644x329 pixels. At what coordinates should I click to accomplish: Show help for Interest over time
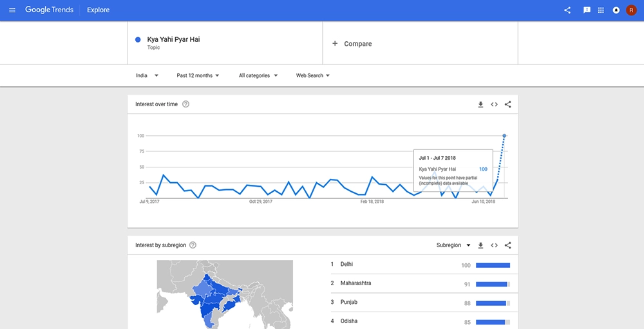(x=186, y=104)
